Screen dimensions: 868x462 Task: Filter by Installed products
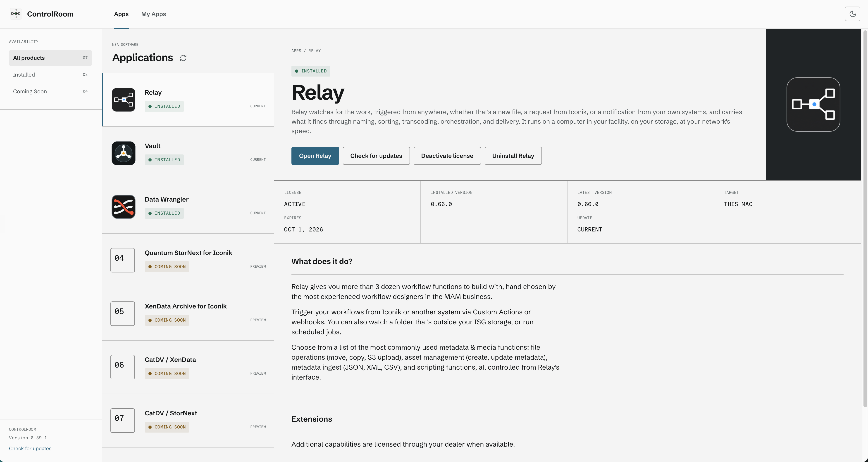tap(50, 75)
